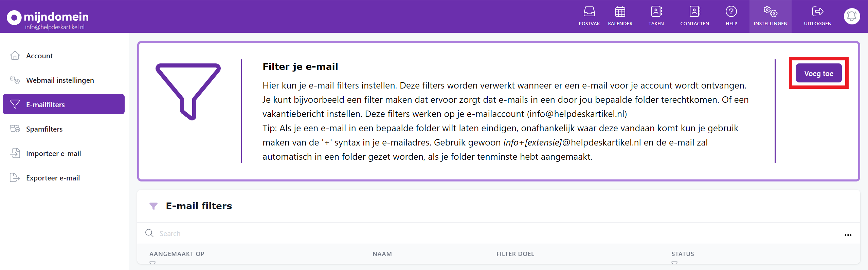
Task: Click the Exporteer e-mail document icon
Action: pyautogui.click(x=15, y=177)
